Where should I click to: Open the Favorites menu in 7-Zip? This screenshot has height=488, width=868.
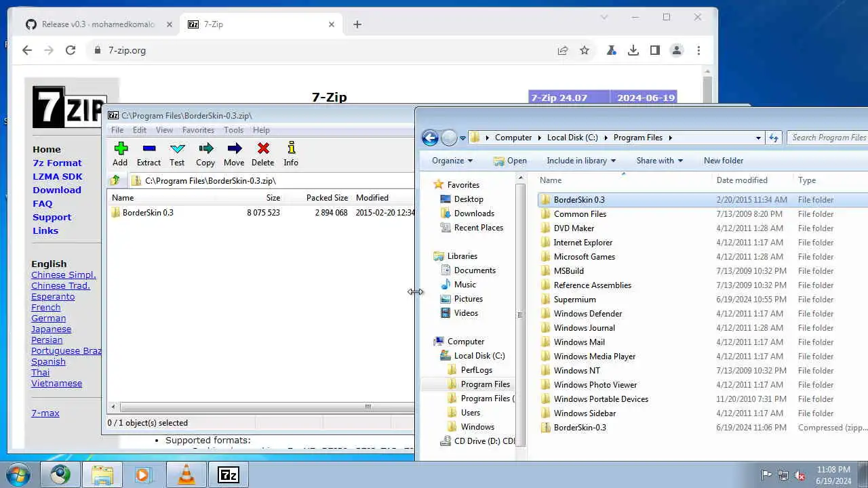198,130
